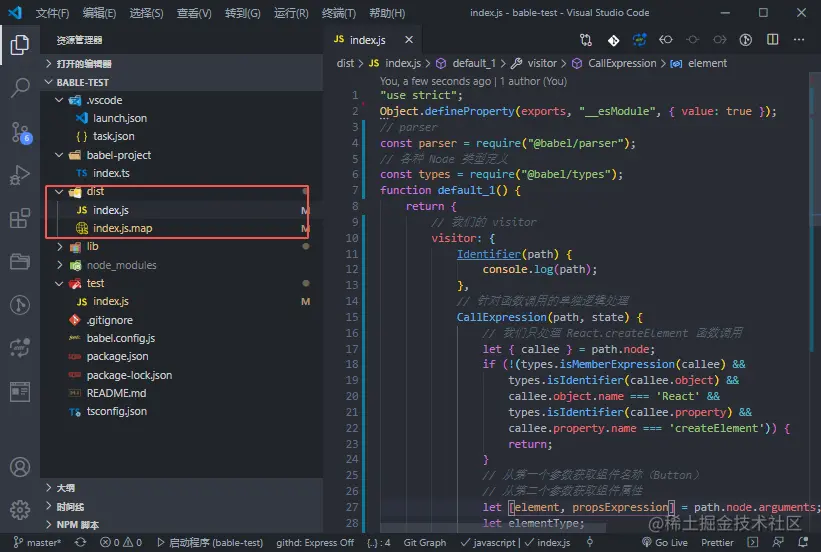Screen dimensions: 821x552
Task: Click the go back arrow icon in editor toolbar
Action: click(666, 40)
